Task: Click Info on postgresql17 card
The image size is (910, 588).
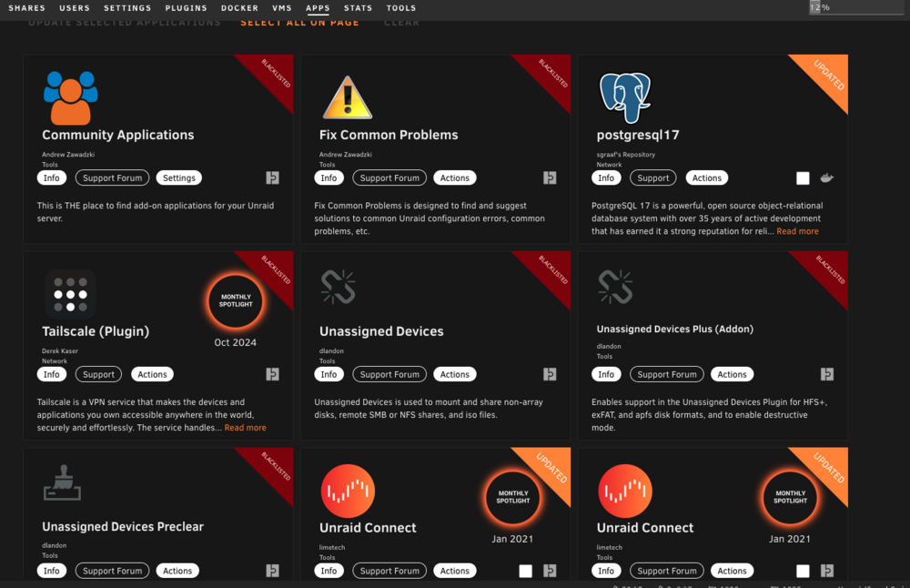Action: 606,177
